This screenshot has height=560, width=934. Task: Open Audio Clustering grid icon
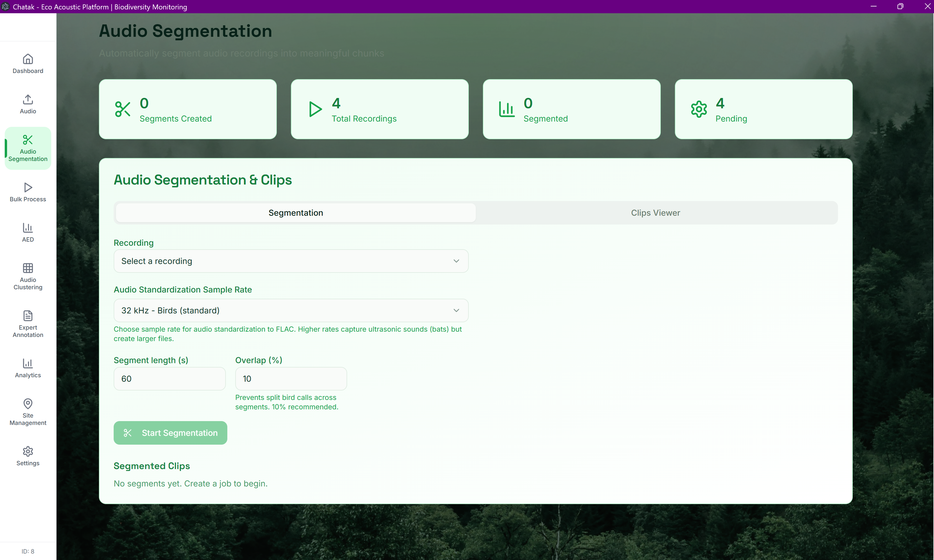(x=28, y=268)
